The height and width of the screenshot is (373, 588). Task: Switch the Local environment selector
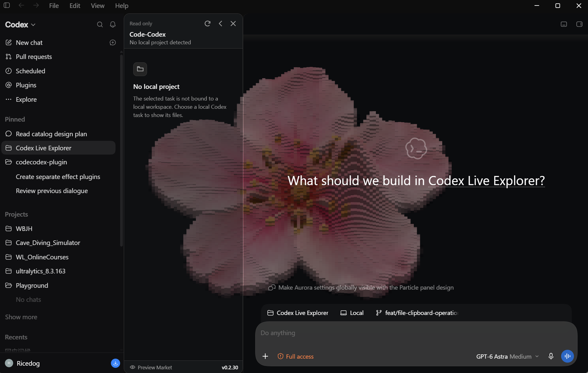(352, 313)
